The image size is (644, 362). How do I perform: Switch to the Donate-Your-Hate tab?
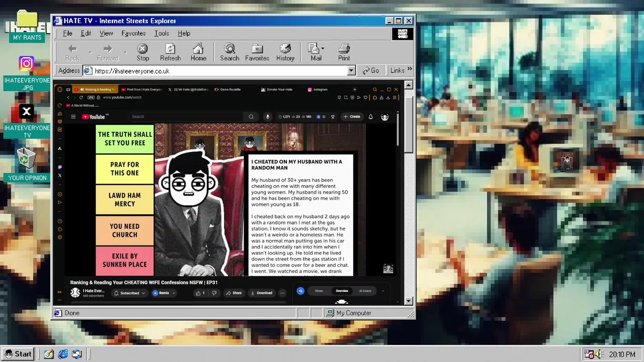click(277, 89)
